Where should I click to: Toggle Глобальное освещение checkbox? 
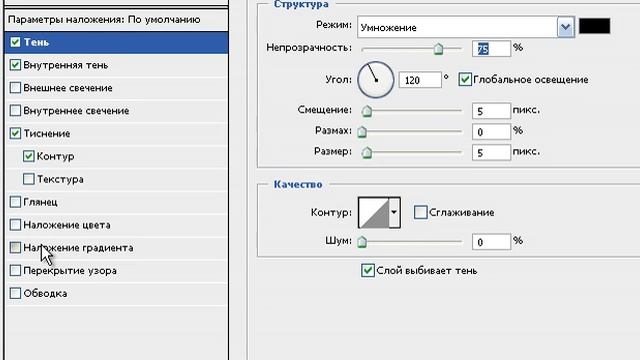click(x=465, y=79)
